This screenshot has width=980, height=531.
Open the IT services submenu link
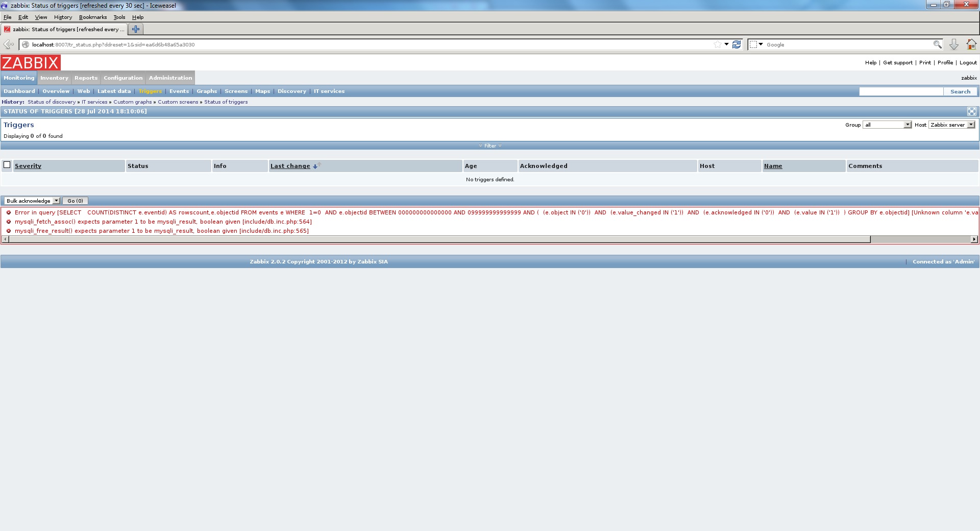(329, 91)
